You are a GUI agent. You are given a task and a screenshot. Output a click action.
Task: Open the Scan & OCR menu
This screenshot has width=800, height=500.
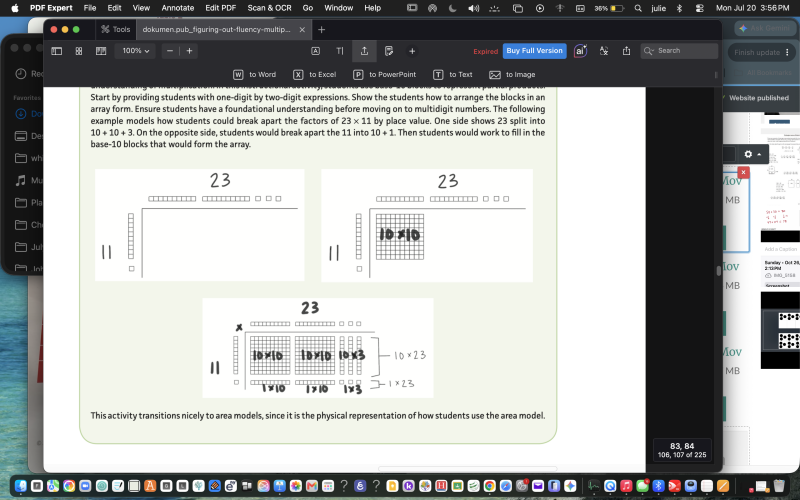pyautogui.click(x=269, y=8)
